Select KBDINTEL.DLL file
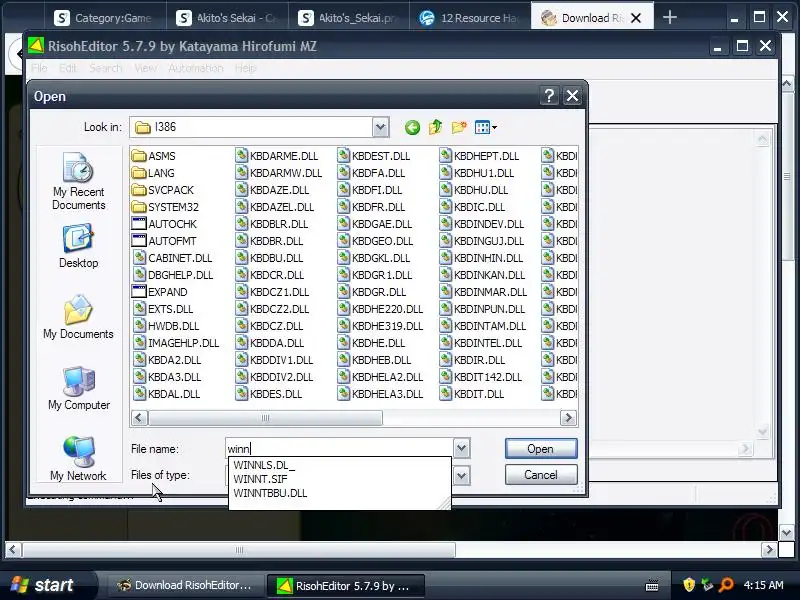This screenshot has height=600, width=800. click(x=481, y=343)
